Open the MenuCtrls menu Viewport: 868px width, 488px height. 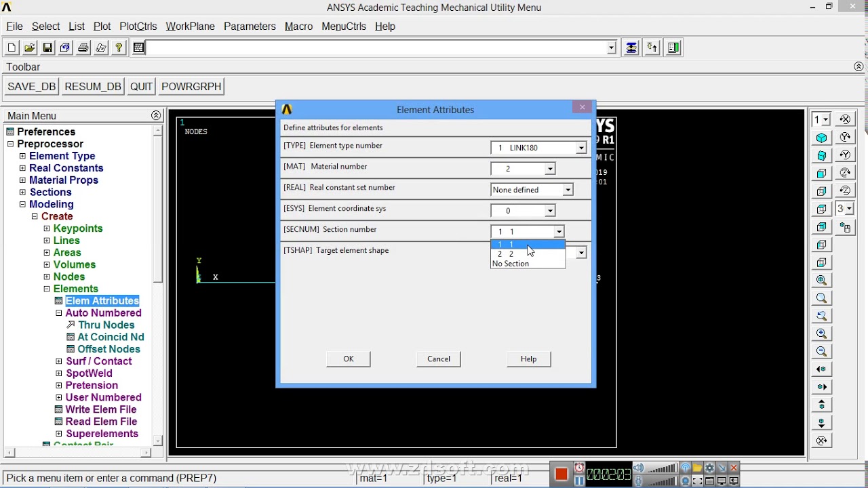tap(344, 26)
